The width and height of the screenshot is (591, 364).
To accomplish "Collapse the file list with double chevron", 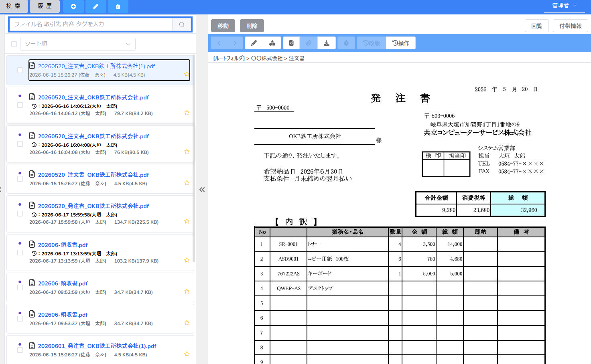I will 202,190.
